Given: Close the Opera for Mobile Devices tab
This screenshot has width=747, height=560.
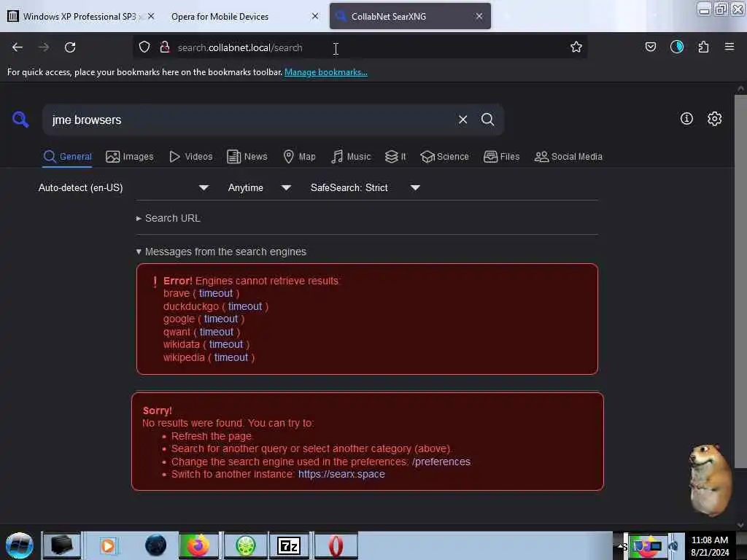Looking at the screenshot, I should tap(315, 16).
